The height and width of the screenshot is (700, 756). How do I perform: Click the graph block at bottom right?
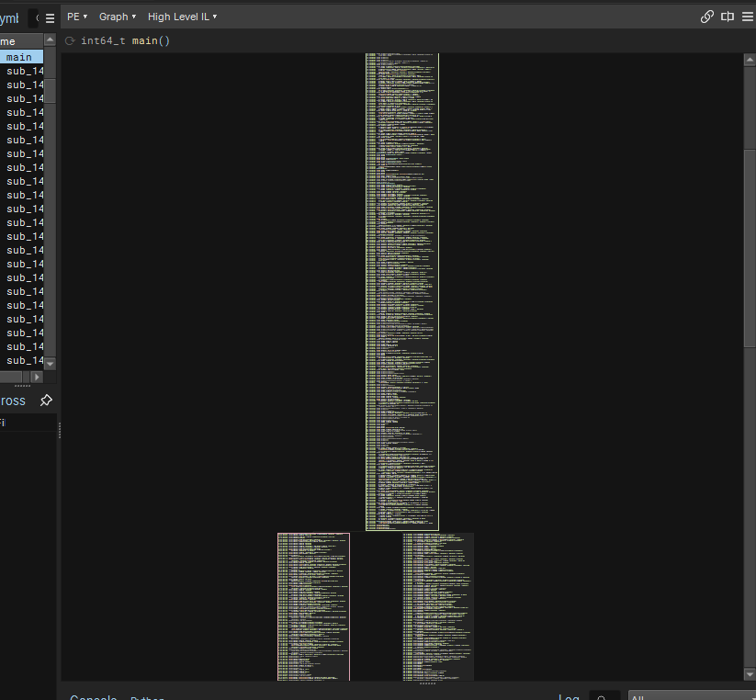coord(438,606)
